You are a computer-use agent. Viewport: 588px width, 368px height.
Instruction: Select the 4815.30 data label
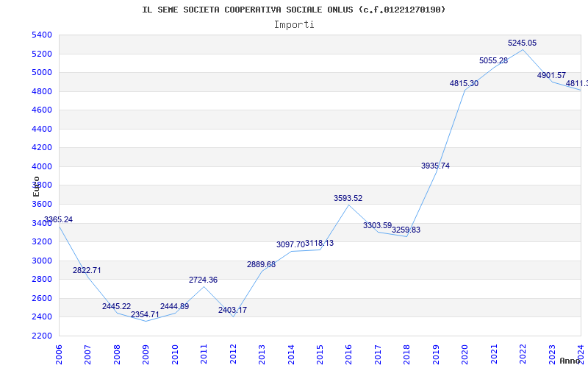pyautogui.click(x=465, y=83)
